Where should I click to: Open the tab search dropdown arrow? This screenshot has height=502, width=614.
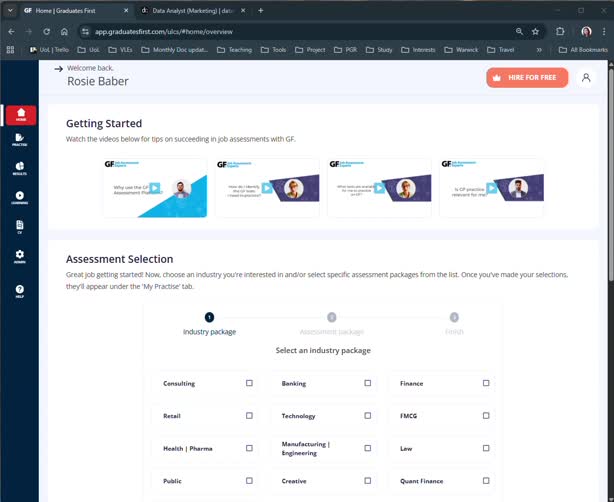10,11
